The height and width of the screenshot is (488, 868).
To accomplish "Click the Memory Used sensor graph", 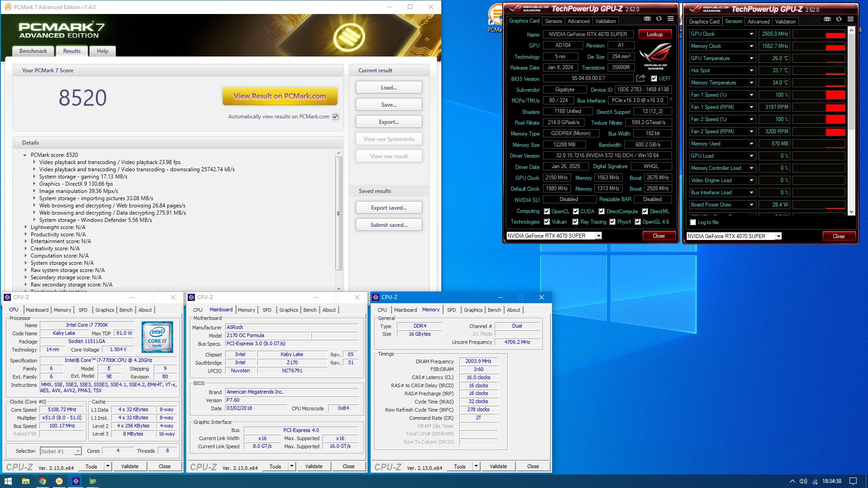I will pyautogui.click(x=819, y=144).
